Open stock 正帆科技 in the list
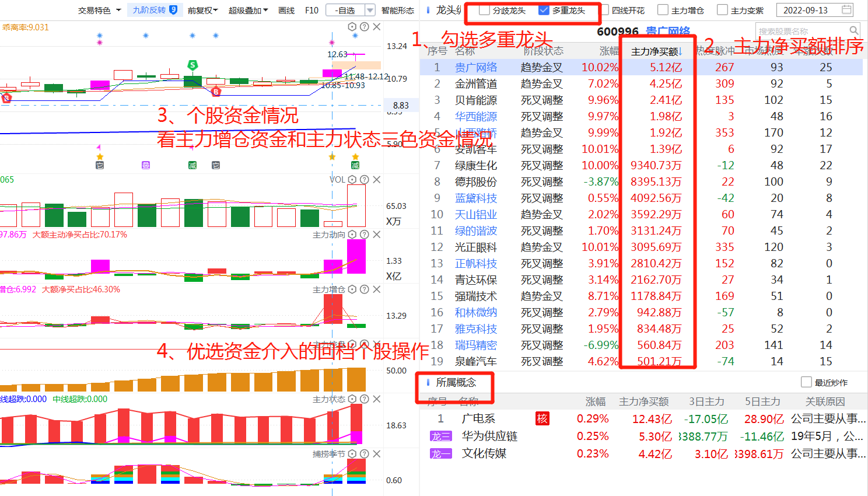The image size is (868, 496). click(x=476, y=263)
